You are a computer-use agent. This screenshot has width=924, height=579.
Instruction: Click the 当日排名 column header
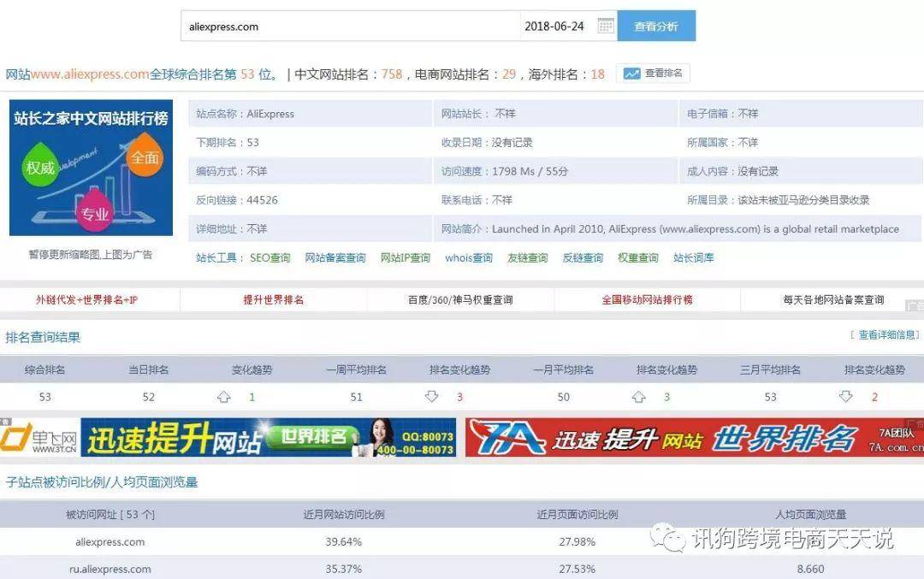coord(149,370)
